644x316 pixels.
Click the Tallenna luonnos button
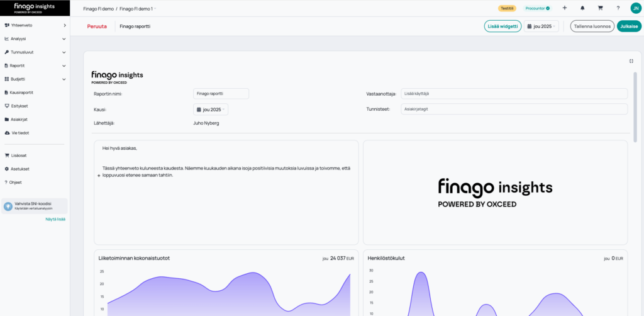pos(592,26)
